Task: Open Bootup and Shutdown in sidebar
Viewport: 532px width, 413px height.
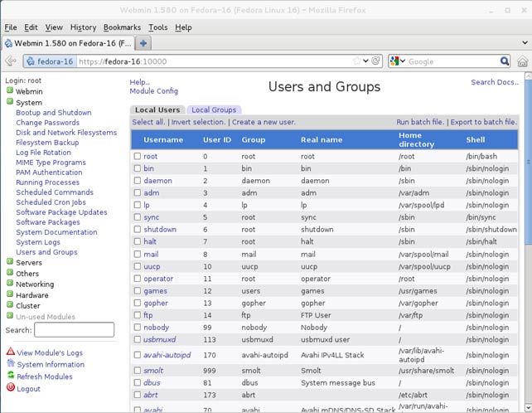Action: pyautogui.click(x=54, y=113)
